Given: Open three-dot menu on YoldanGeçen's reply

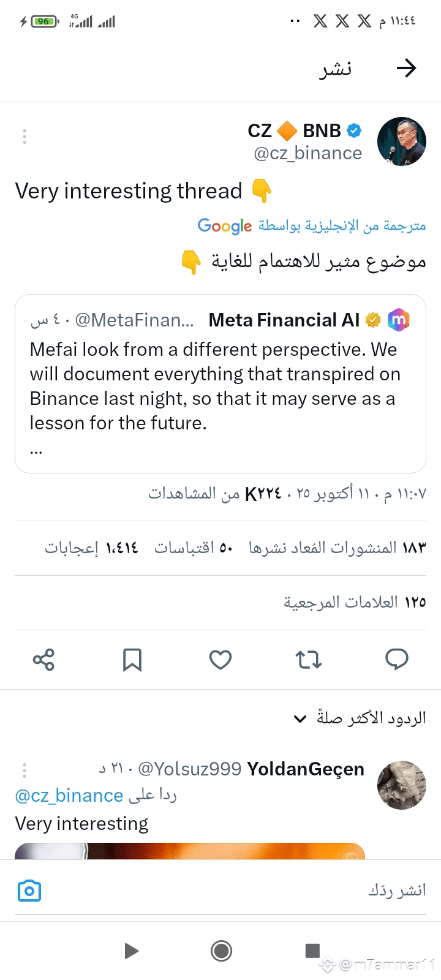Looking at the screenshot, I should [x=24, y=770].
